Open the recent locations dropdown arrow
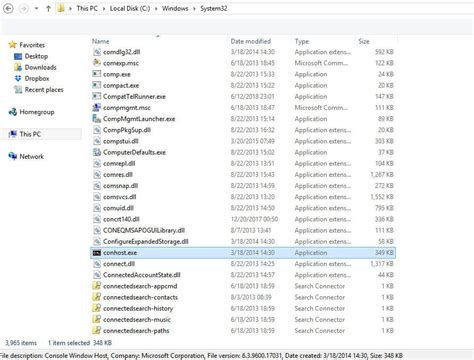Image resolution: width=474 pixels, height=360 pixels. (x=36, y=9)
